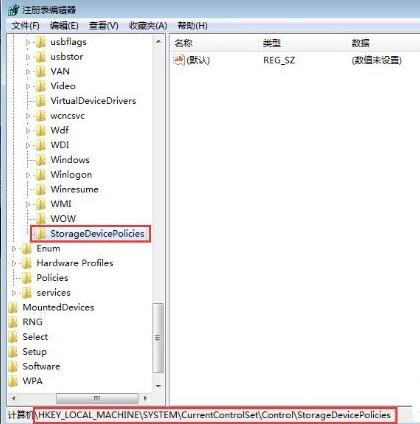This screenshot has height=424, width=420.
Task: Open the 文件(F) menu
Action: [x=25, y=26]
